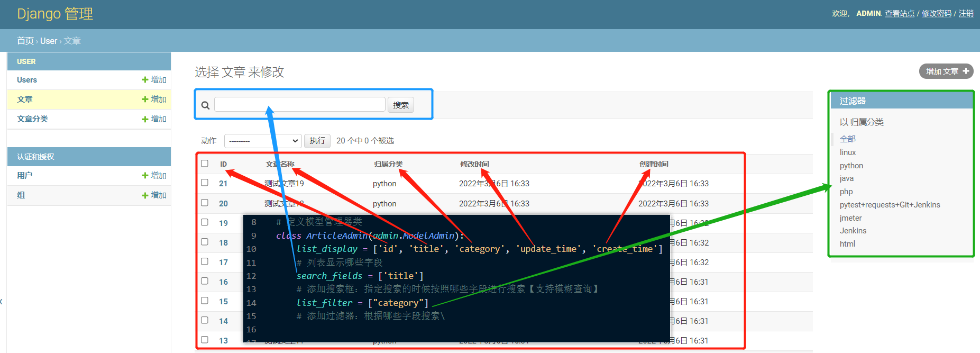This screenshot has width=980, height=353.
Task: Click the 增加 文章 add button
Action: [x=946, y=71]
